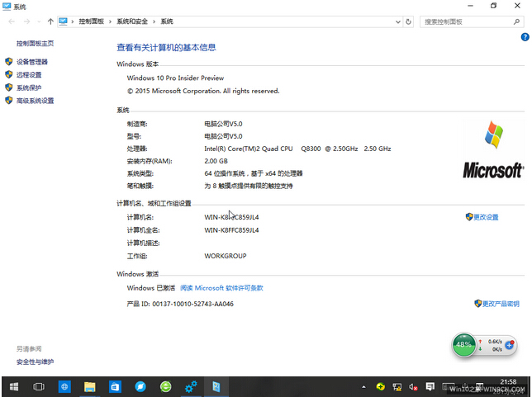532x397 pixels.
Task: Open 设备管理器 from the left sidebar
Action: tap(32, 62)
